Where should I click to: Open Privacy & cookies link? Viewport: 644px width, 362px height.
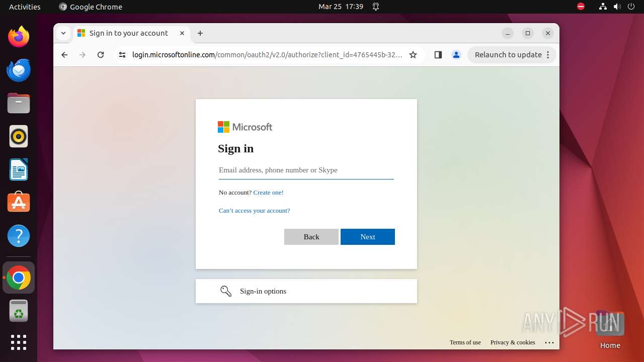coord(513,342)
